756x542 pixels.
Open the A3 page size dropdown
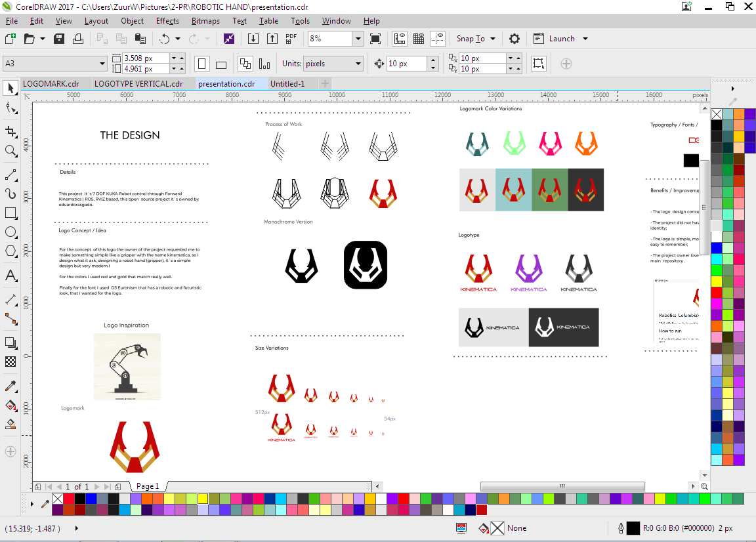point(102,64)
